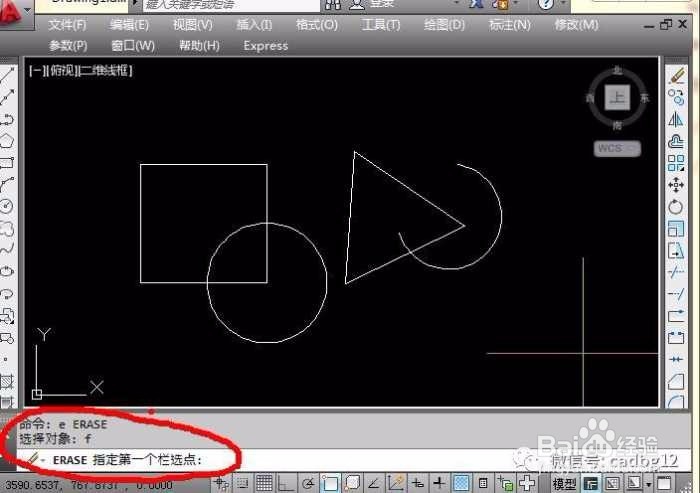This screenshot has width=700, height=493.
Task: Select the Line tool in the draw toolbar
Action: [x=8, y=76]
